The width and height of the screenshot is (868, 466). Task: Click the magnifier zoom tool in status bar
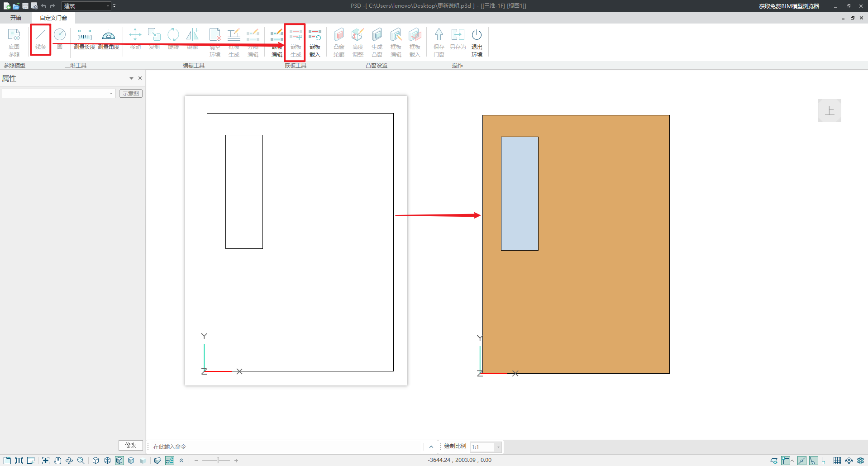pyautogui.click(x=81, y=461)
